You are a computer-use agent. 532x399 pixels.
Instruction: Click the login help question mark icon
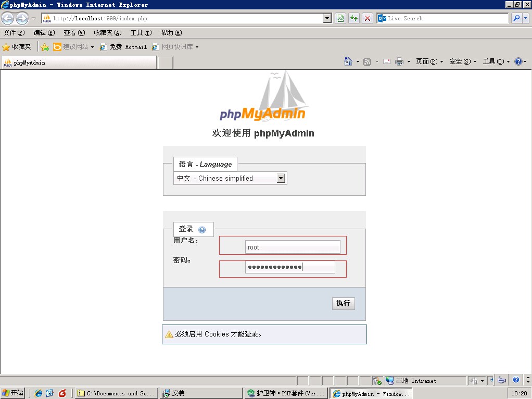coord(202,230)
